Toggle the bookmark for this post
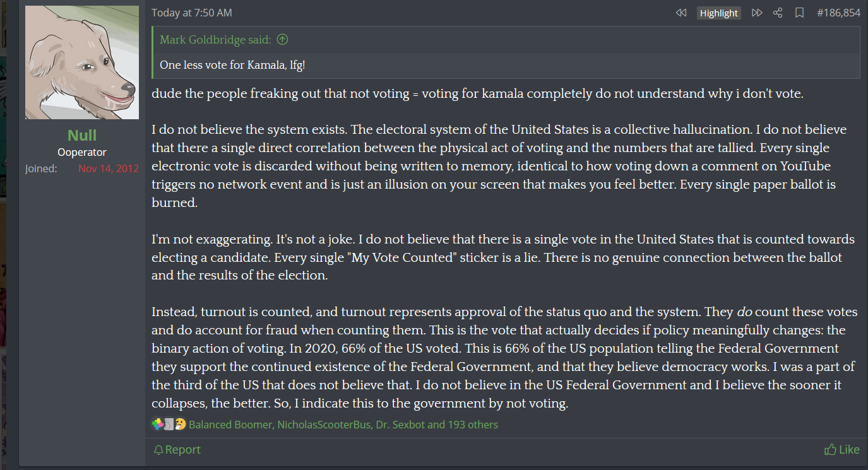 [799, 13]
